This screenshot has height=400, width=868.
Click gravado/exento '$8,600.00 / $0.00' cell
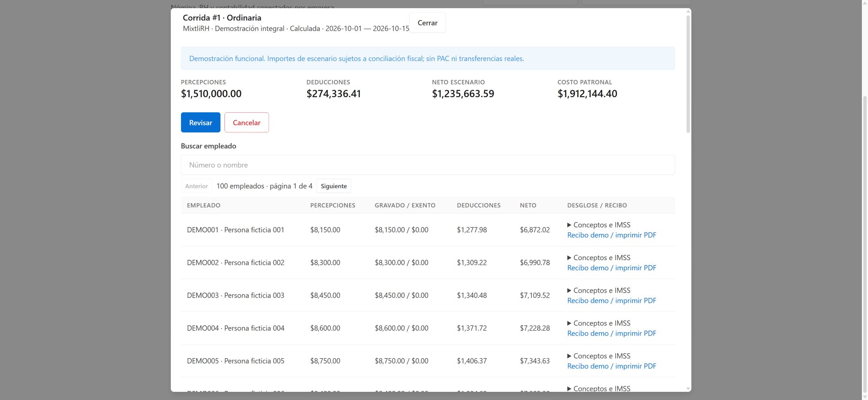click(x=401, y=328)
